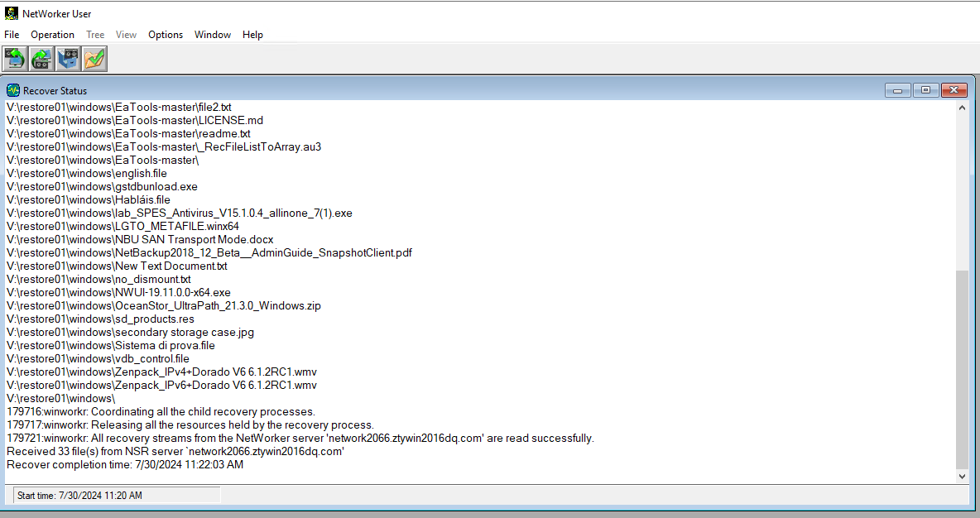Select the NetBackup2018 AdminGuide pdf line
Viewport: 980px width, 518px height.
point(209,253)
